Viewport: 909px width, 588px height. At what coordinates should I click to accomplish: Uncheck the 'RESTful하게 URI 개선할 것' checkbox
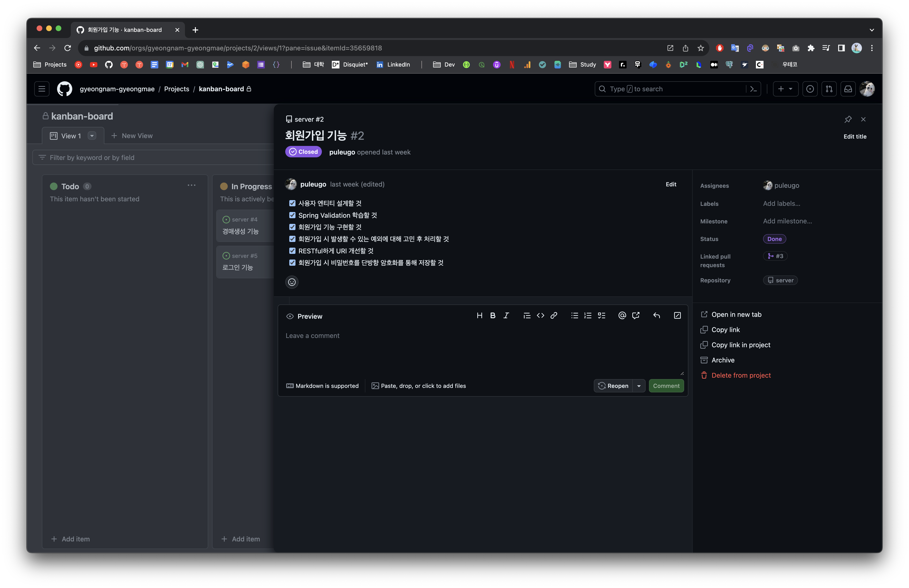(x=292, y=251)
